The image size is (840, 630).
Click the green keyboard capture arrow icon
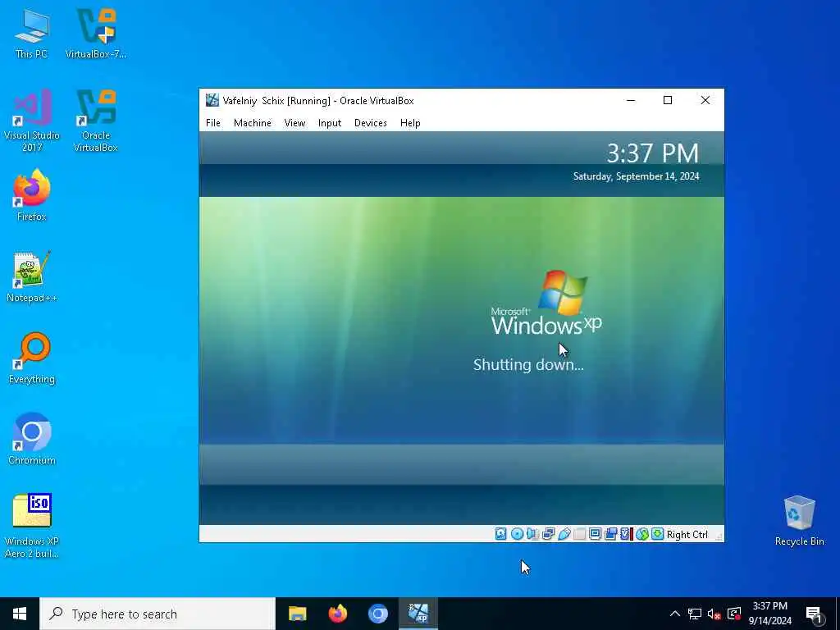click(657, 534)
